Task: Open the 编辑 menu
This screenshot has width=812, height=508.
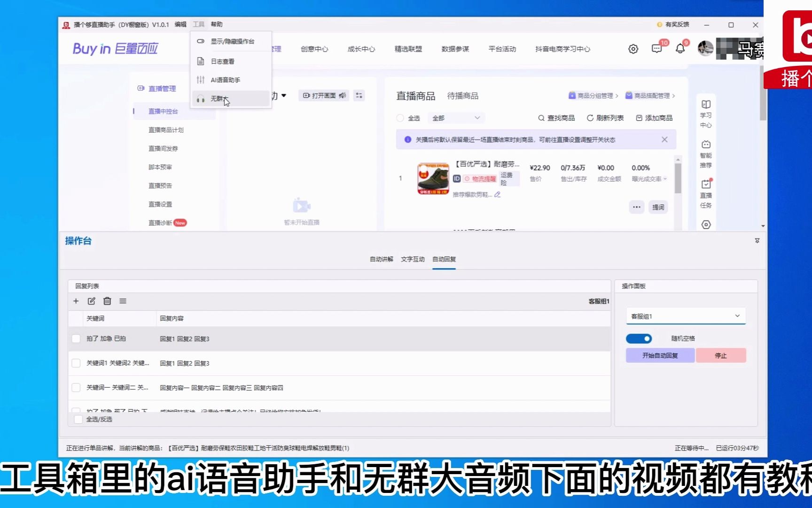Action: point(180,24)
